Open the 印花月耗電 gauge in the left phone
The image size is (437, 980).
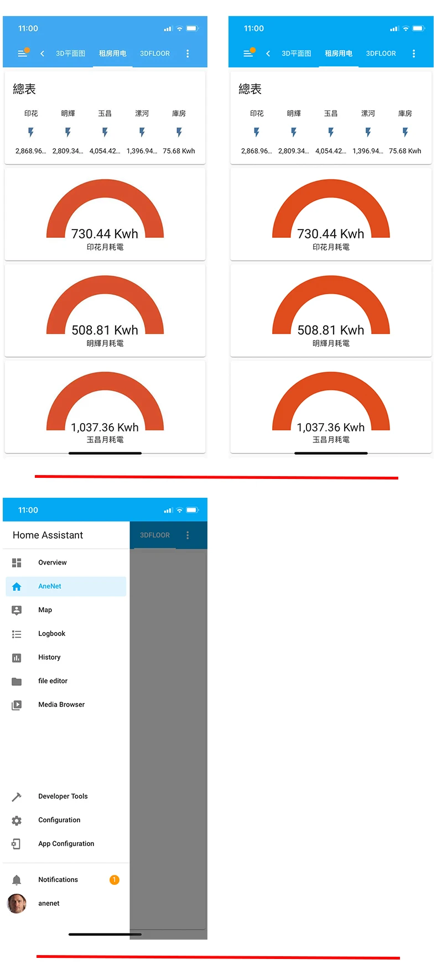point(105,214)
